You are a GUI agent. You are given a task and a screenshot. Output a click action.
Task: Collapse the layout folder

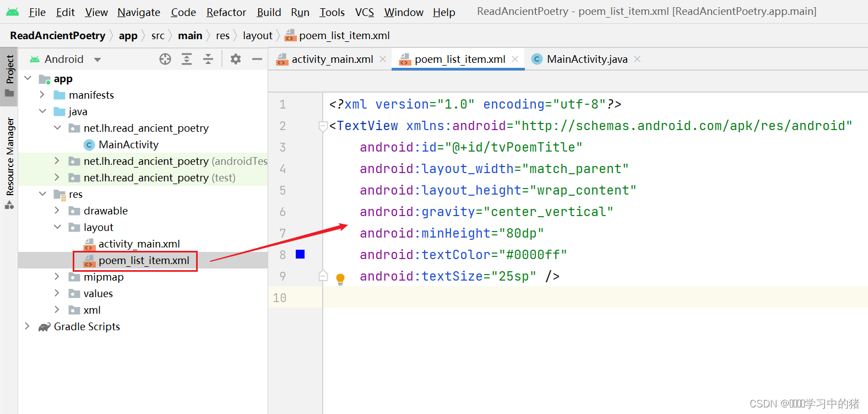point(57,227)
